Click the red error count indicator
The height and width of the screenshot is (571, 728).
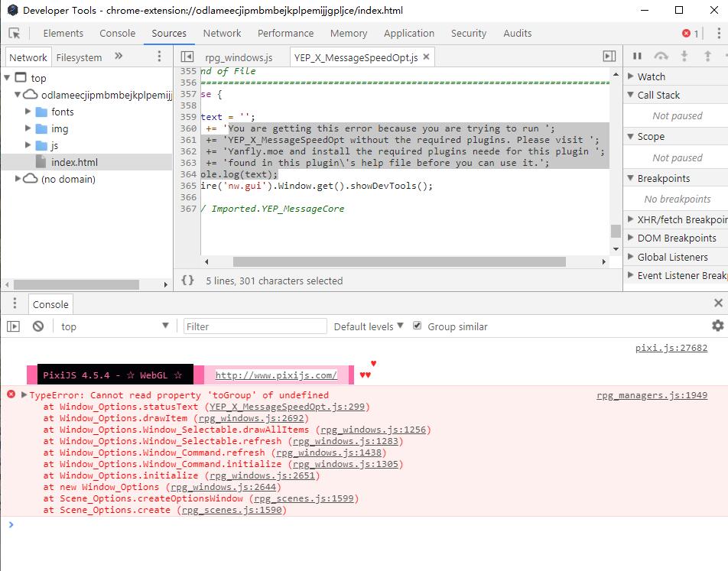coord(690,34)
